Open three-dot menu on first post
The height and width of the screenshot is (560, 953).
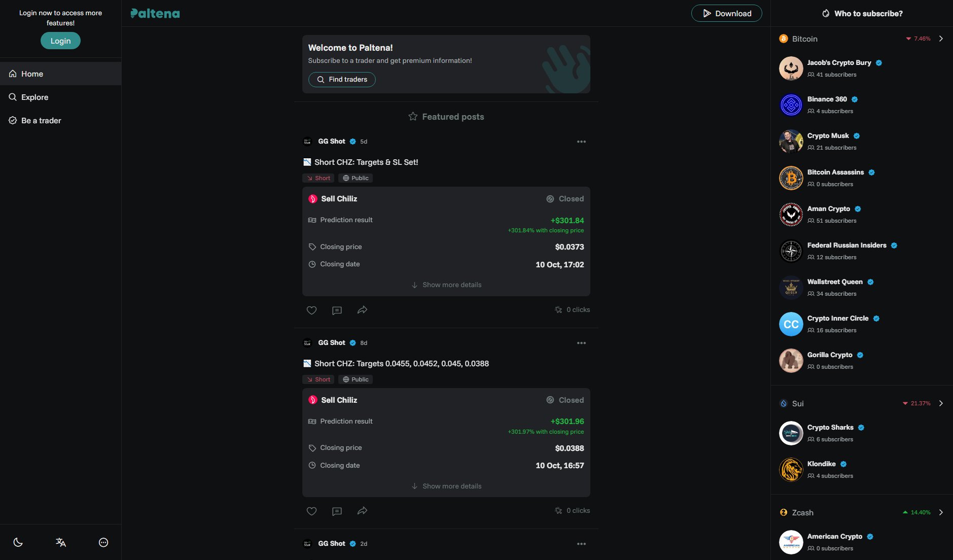point(581,142)
